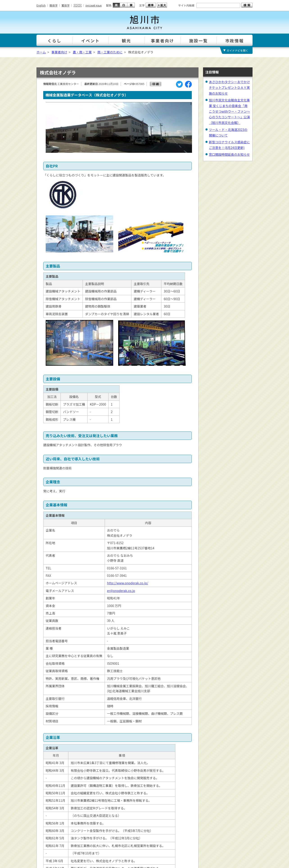Open the イベント menu
The height and width of the screenshot is (868, 289).
coord(90,41)
